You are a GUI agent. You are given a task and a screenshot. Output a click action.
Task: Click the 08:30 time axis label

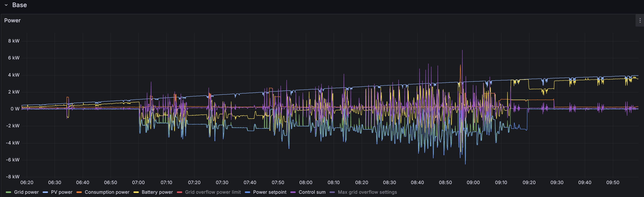coord(390,183)
